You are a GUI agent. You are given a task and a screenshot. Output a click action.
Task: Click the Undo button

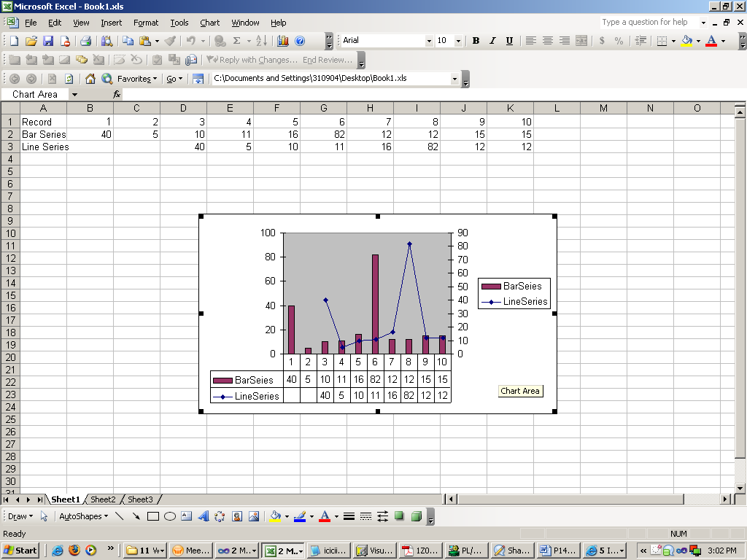(x=191, y=41)
